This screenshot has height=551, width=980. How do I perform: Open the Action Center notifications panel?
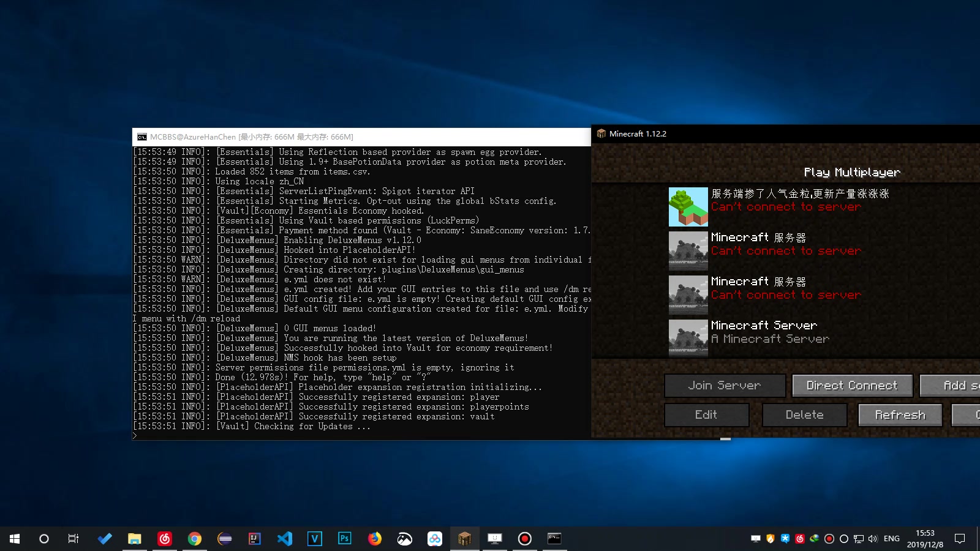960,539
